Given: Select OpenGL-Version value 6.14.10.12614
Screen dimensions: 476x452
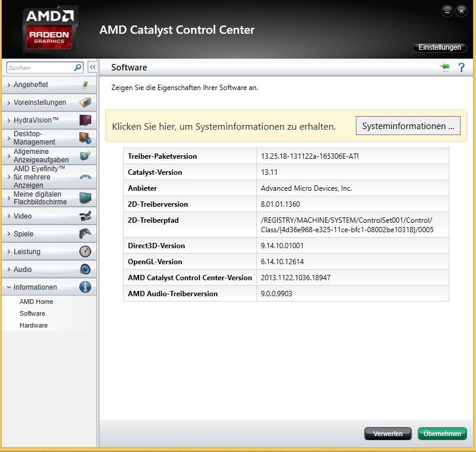Looking at the screenshot, I should point(282,261).
